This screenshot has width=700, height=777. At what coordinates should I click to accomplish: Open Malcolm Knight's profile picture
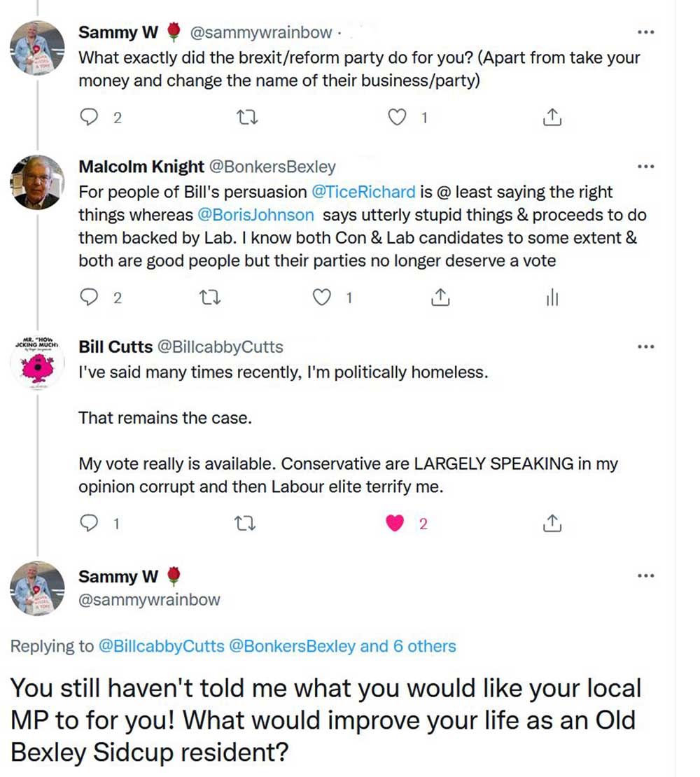point(36,183)
